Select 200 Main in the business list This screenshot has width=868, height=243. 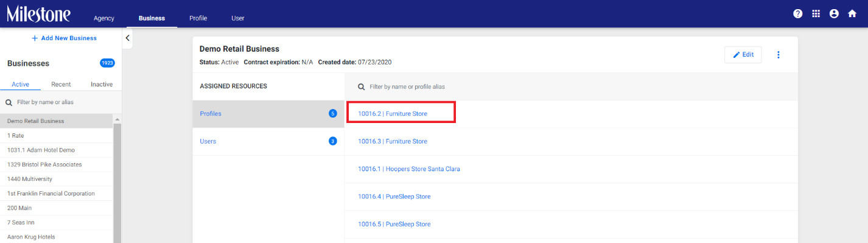pyautogui.click(x=57, y=208)
